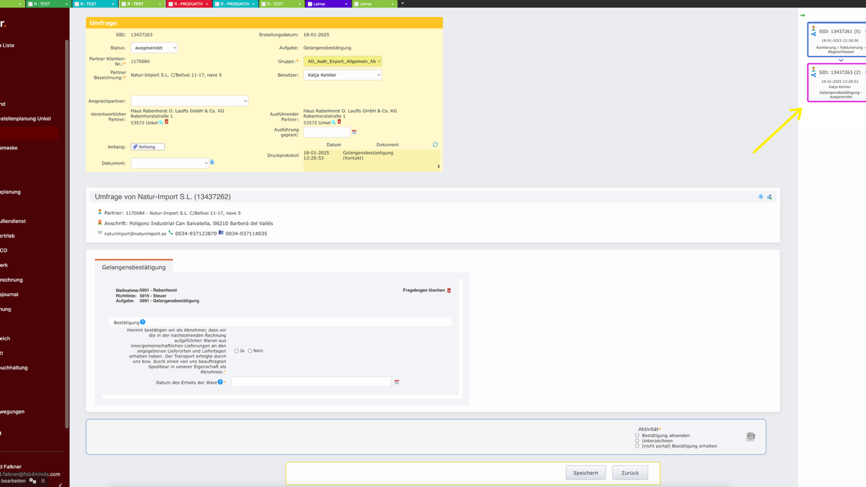This screenshot has height=487, width=866.
Task: Open the calendar for Datum des Erhalts
Action: 397,382
